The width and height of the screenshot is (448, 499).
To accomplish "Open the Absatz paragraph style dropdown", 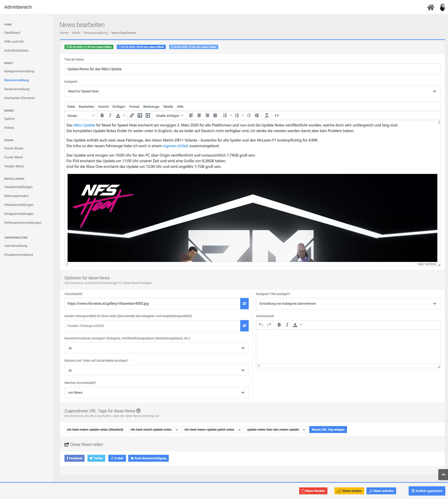I will click(x=80, y=115).
